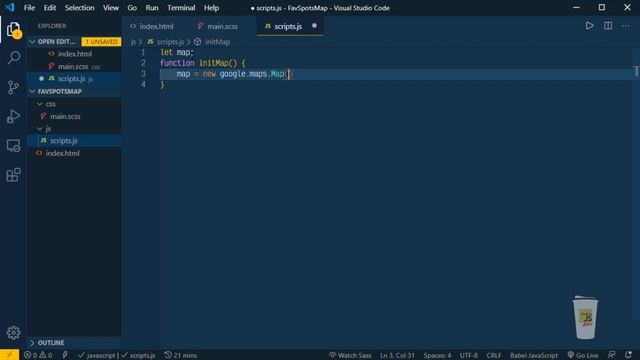Open the Extensions view
Viewport: 640px width, 360px height.
[x=13, y=175]
